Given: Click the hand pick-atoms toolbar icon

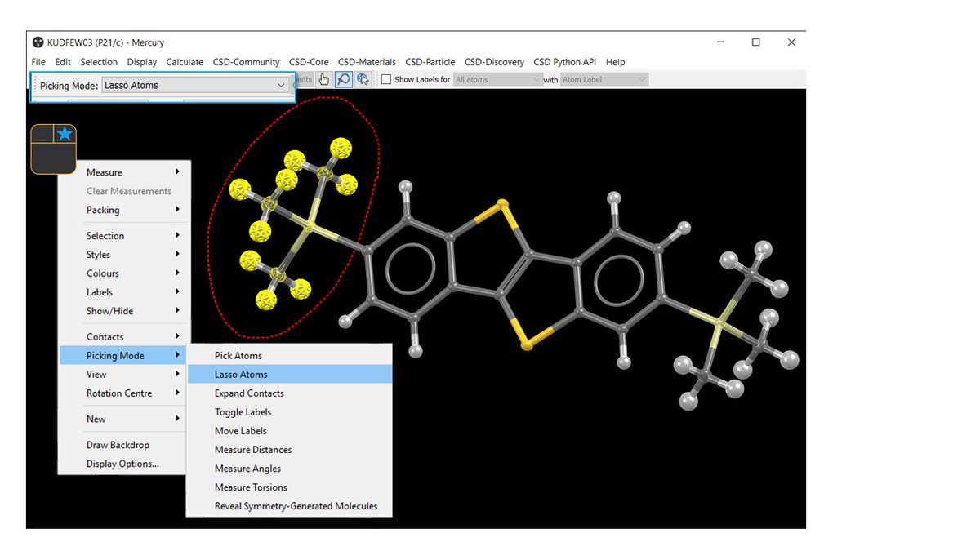Looking at the screenshot, I should 324,79.
